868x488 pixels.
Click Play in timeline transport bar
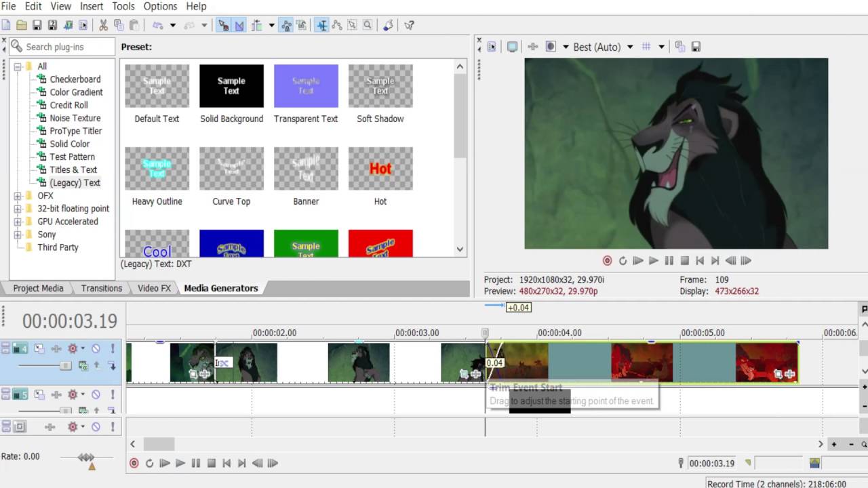pos(180,463)
